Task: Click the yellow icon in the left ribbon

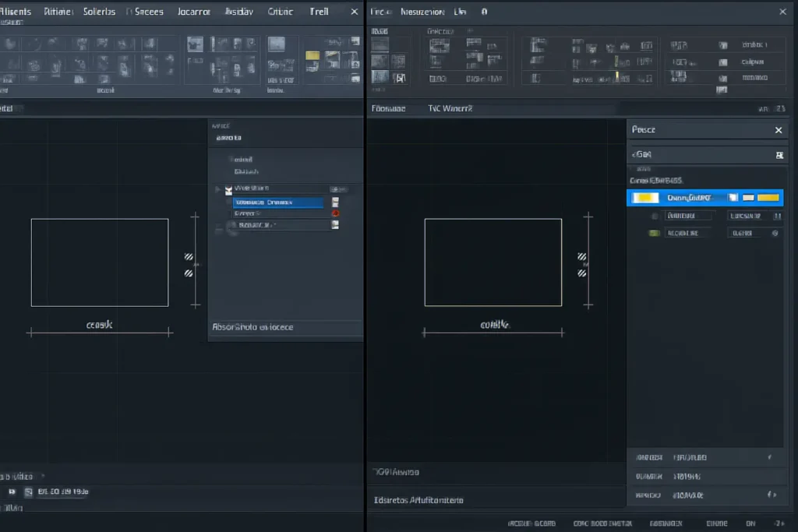Action: click(x=312, y=55)
